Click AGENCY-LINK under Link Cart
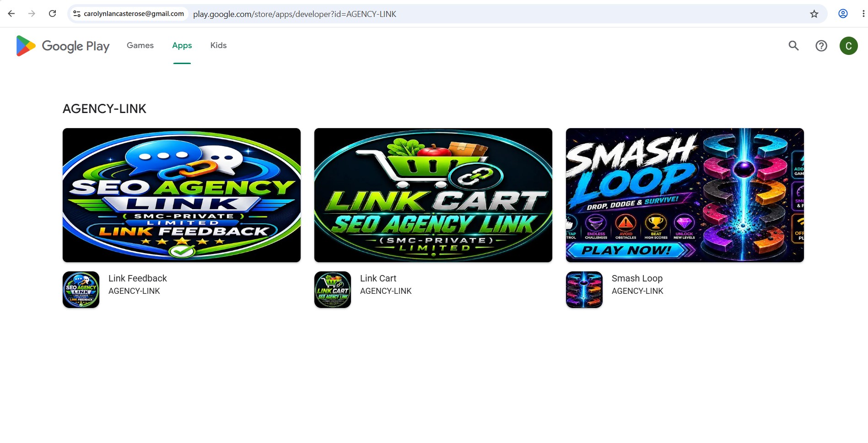This screenshot has width=868, height=443. click(x=386, y=291)
